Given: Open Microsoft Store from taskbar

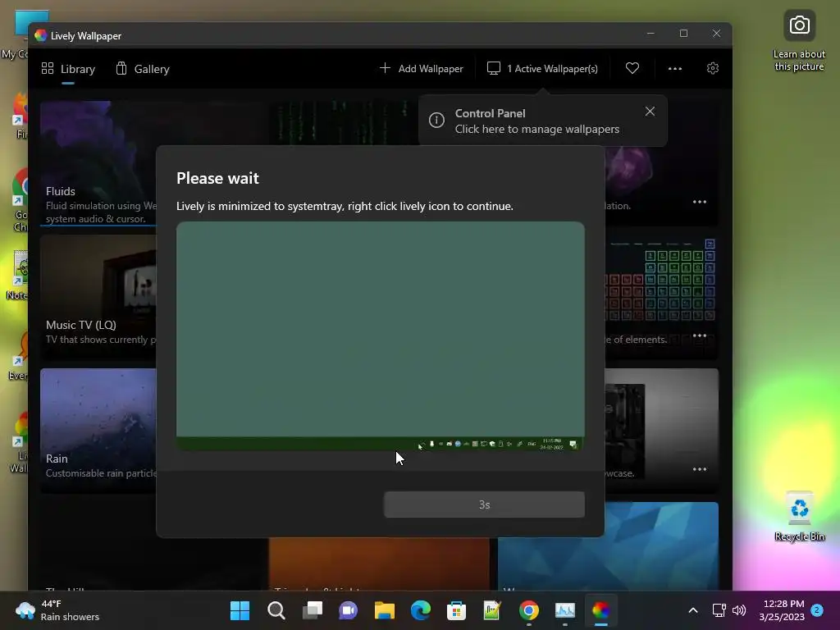Looking at the screenshot, I should pos(456,610).
